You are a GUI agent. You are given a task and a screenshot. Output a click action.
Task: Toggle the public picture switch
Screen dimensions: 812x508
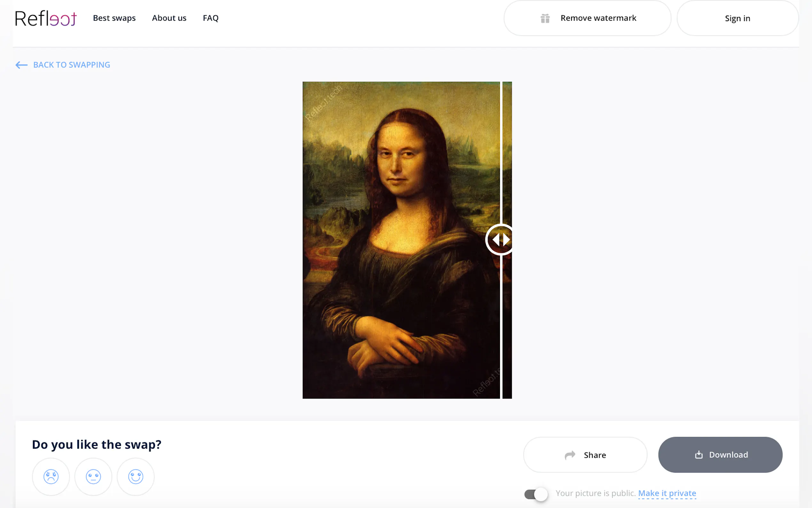536,494
